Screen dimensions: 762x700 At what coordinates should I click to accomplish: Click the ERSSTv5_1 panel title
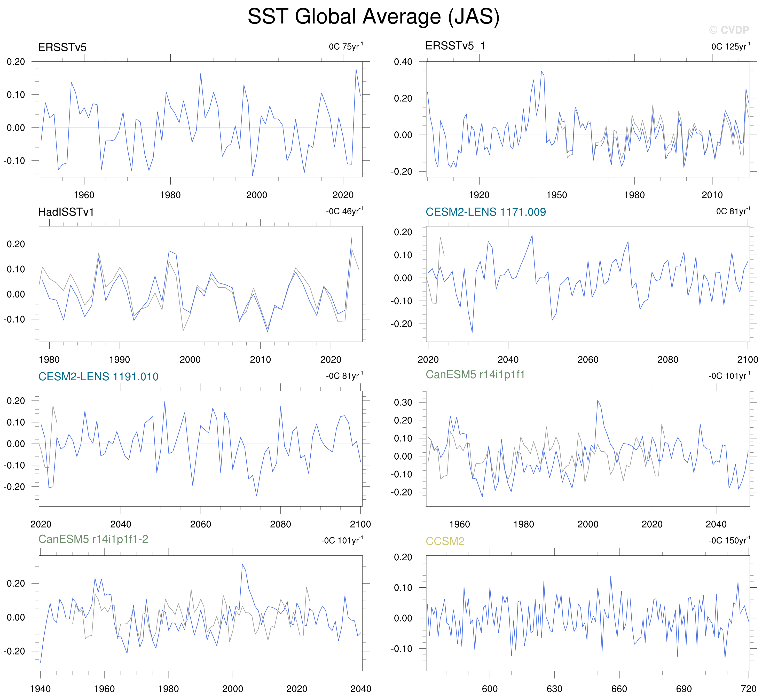point(455,46)
